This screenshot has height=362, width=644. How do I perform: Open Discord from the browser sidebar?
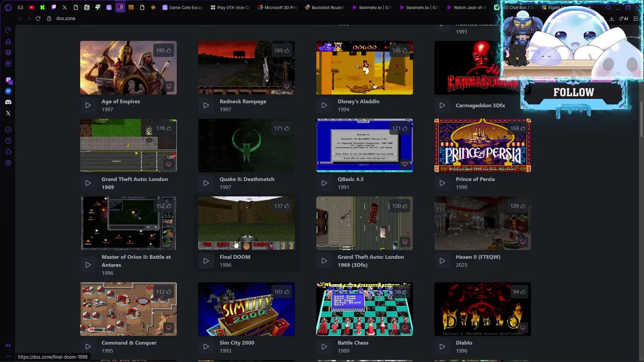(8, 102)
